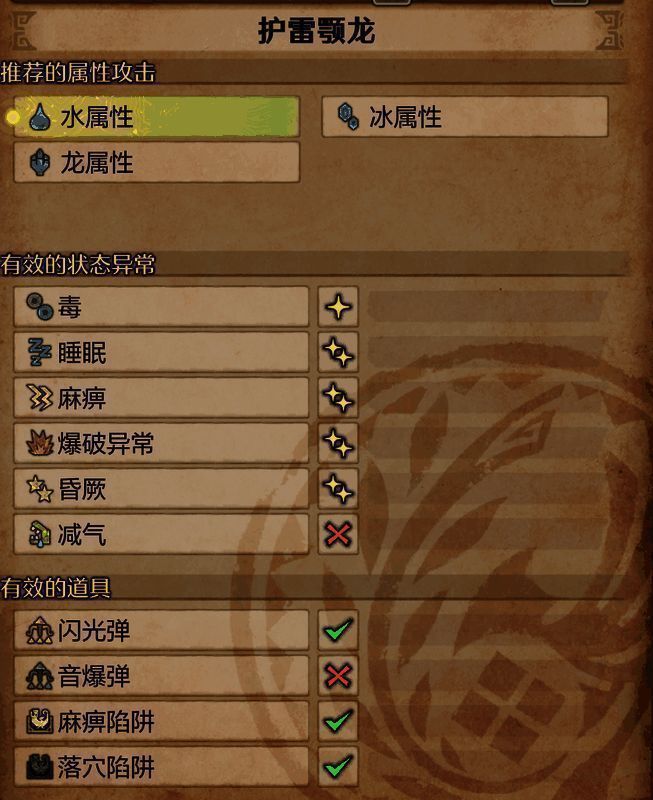Click the stun stars icon beside 昏厥
Screen dimensions: 653x800
pos(40,488)
